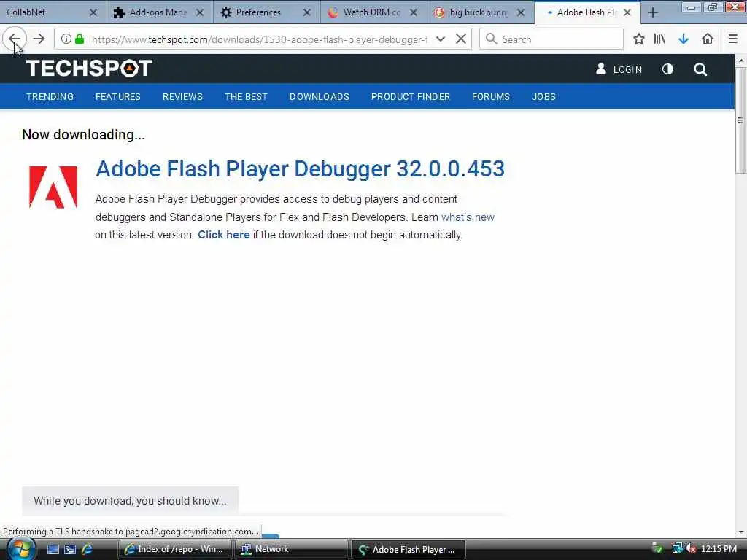Open the Windows Start orb
747x560 pixels.
tap(20, 548)
